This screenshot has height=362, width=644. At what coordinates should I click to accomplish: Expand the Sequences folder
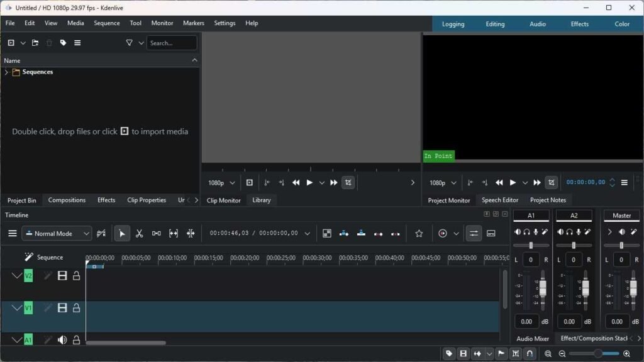point(6,72)
